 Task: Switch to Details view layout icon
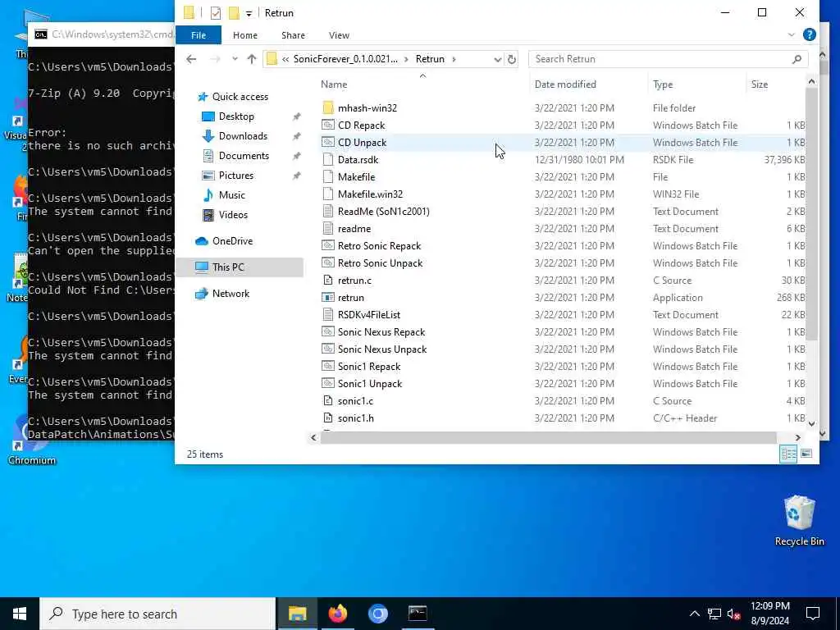pyautogui.click(x=788, y=454)
